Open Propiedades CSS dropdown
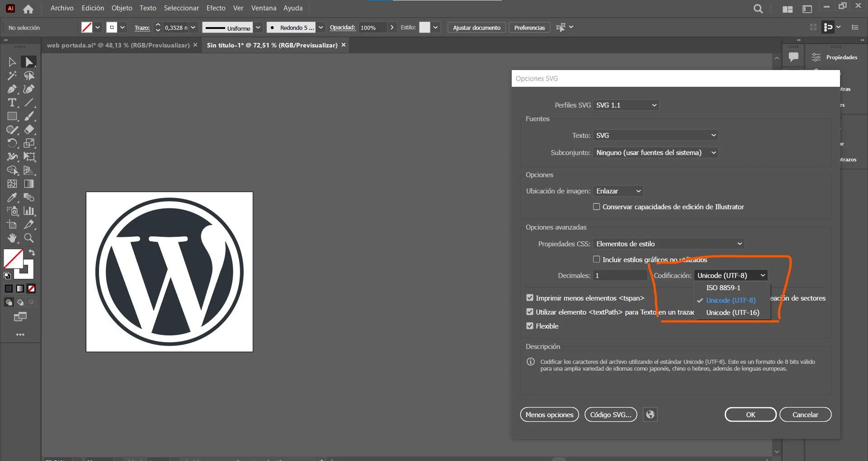 point(669,244)
